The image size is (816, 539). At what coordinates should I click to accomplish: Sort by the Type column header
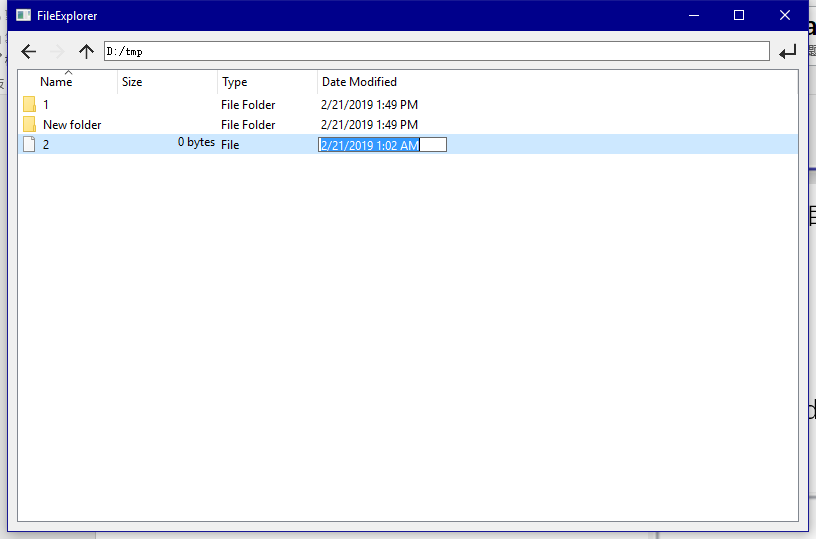point(267,82)
